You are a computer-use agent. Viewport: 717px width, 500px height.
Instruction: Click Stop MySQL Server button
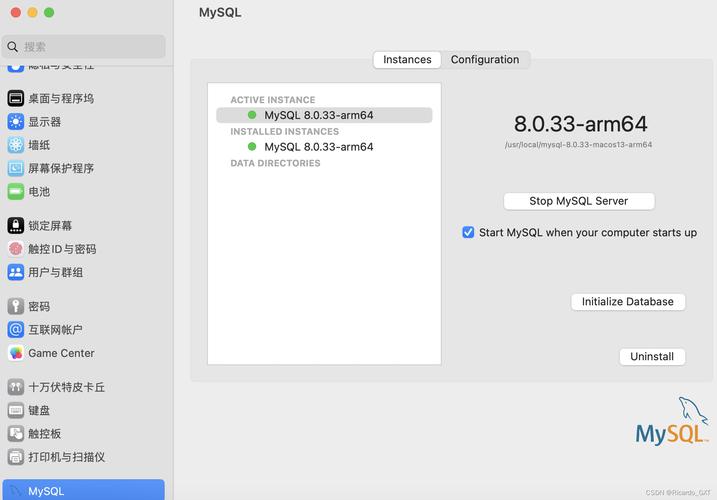[579, 201]
